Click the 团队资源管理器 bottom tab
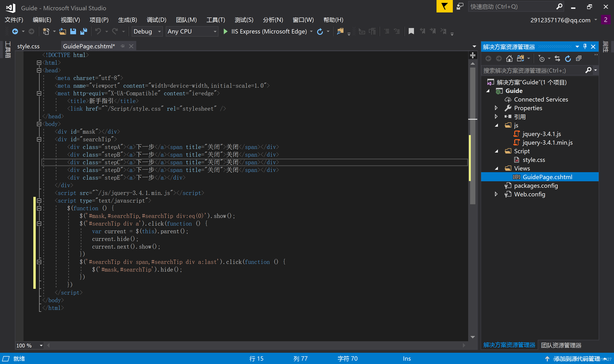Screen dimensions: 614x364 pyautogui.click(x=561, y=345)
